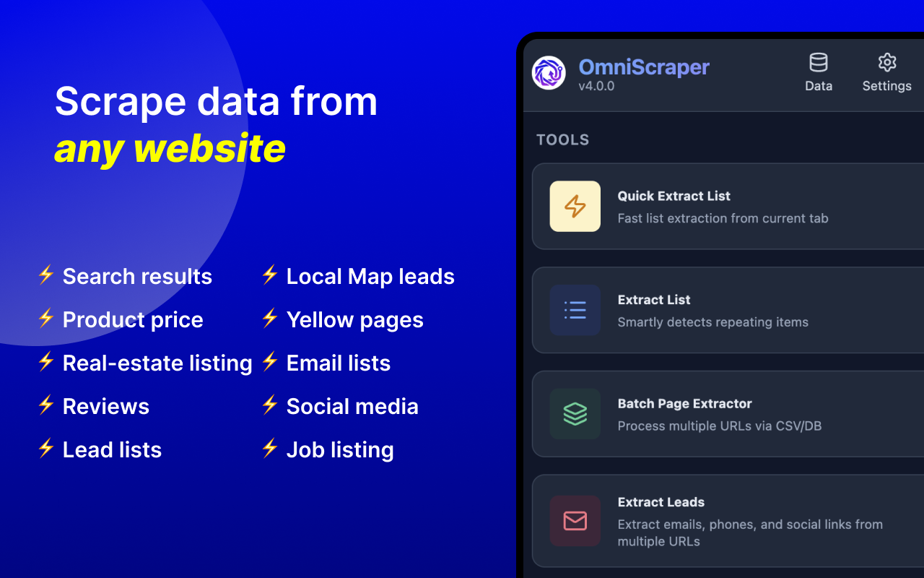
Task: Choose the Extract List title
Action: pos(654,300)
